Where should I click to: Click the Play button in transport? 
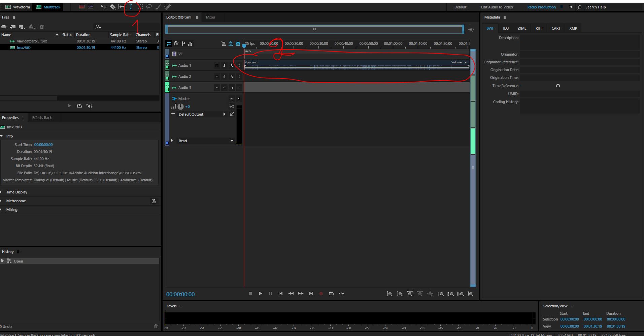(260, 294)
